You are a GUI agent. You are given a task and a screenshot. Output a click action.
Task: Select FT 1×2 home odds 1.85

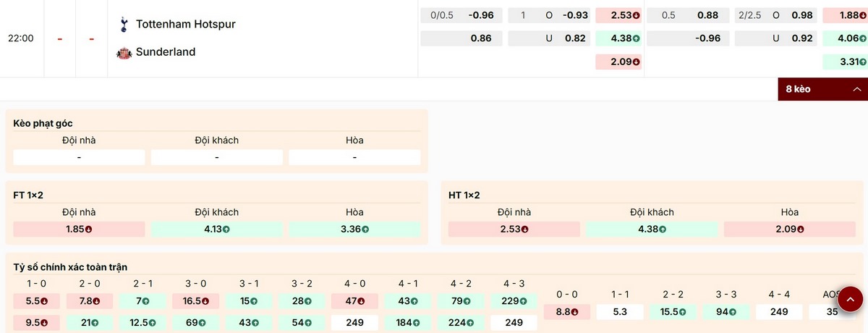[79, 229]
